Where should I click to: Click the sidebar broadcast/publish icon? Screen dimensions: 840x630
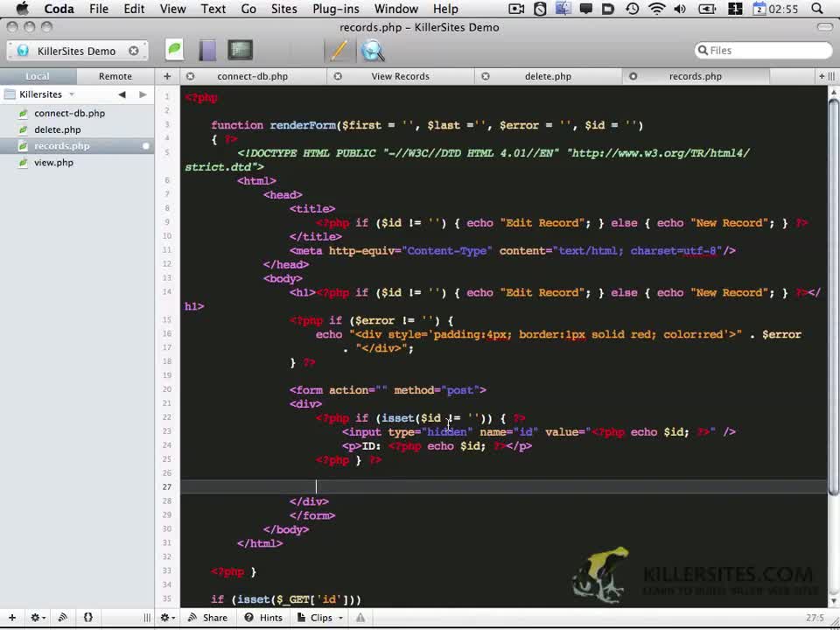tap(63, 618)
